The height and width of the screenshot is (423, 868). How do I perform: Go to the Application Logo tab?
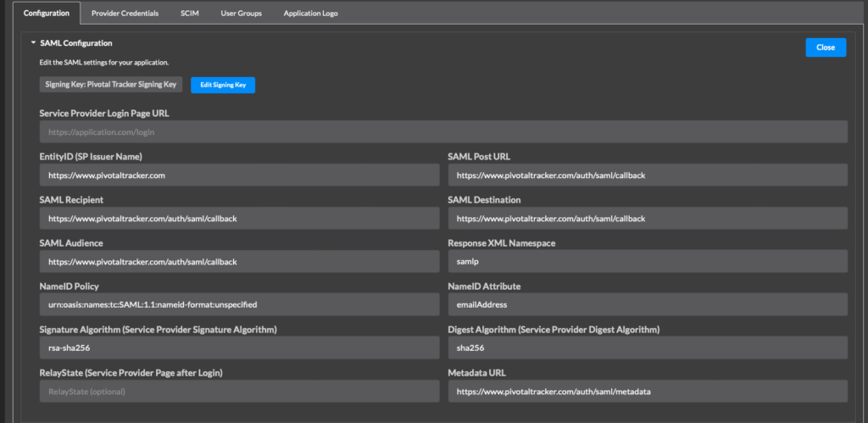point(310,14)
